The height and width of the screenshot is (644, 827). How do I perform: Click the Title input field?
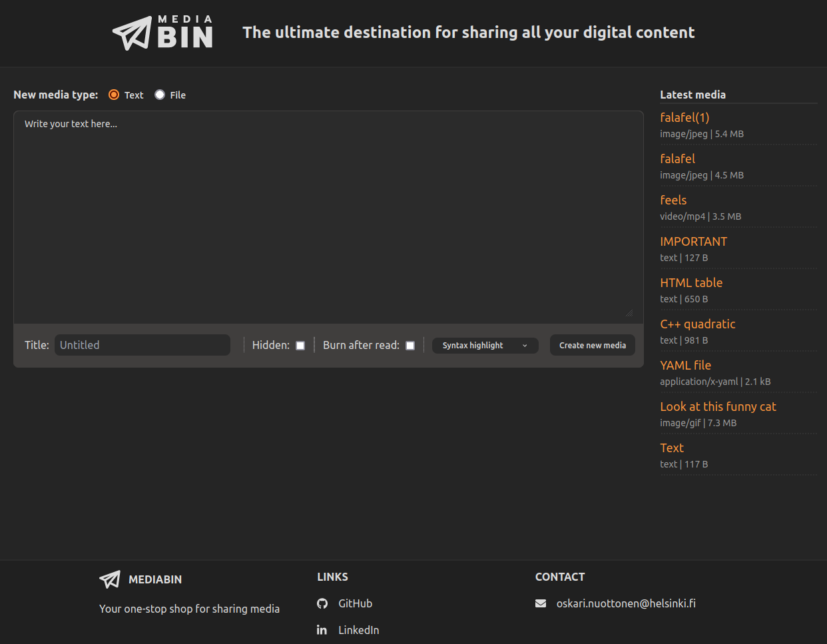(142, 345)
